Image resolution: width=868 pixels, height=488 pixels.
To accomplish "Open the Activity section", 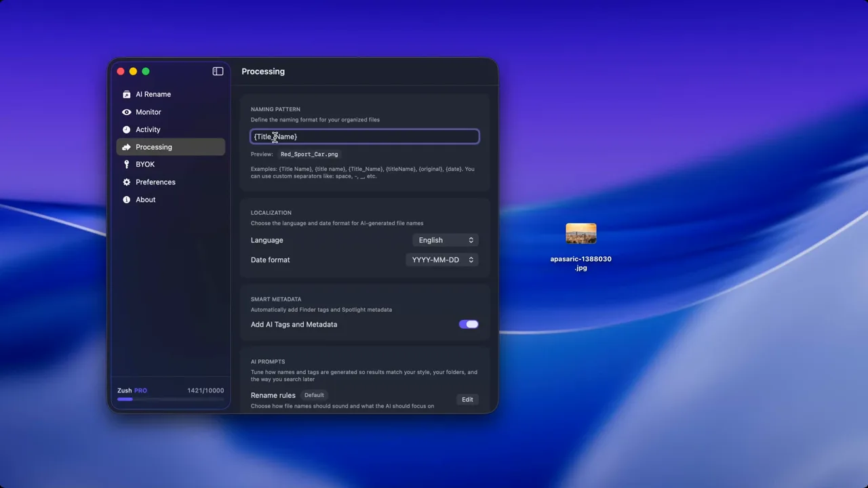I will 170,129.
